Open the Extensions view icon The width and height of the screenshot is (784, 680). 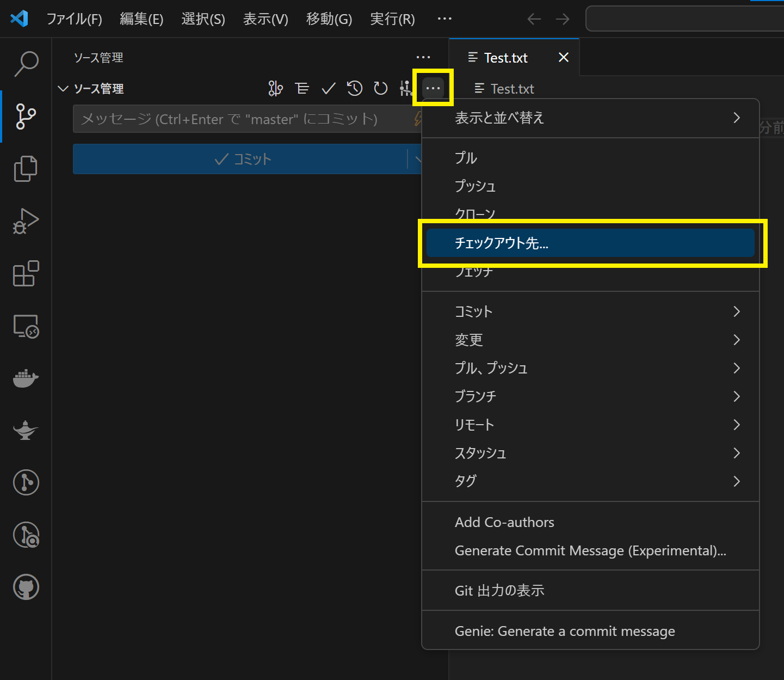pyautogui.click(x=26, y=273)
